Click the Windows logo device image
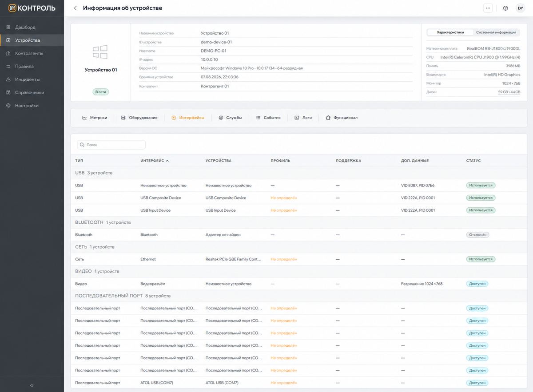The image size is (533, 392). click(x=100, y=51)
